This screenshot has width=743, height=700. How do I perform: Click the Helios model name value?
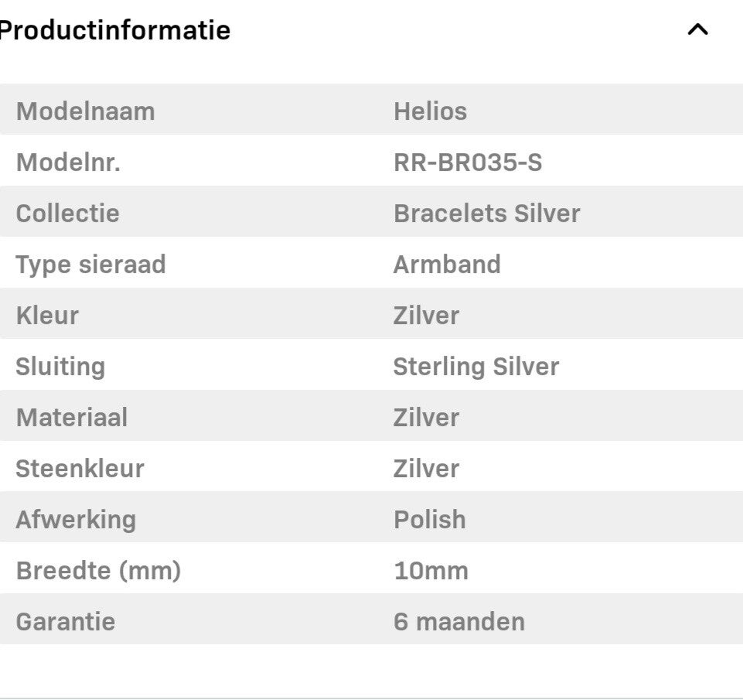[430, 111]
